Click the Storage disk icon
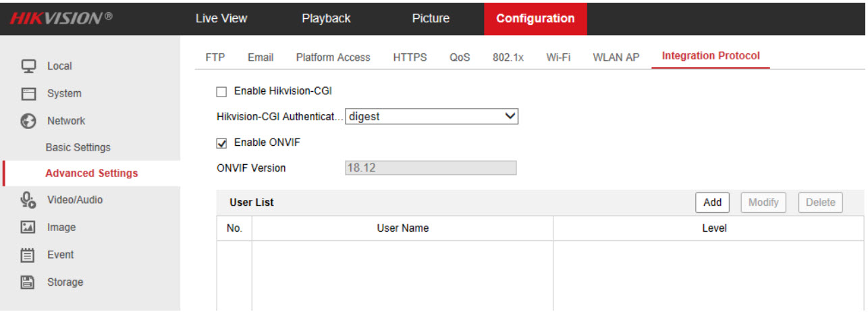This screenshot has width=868, height=312. pos(28,282)
